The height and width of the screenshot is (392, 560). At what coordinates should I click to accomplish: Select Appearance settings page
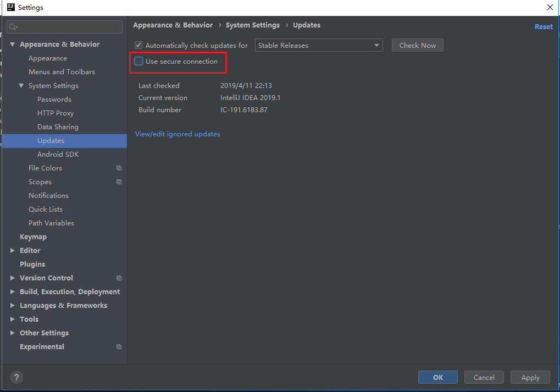[x=48, y=58]
